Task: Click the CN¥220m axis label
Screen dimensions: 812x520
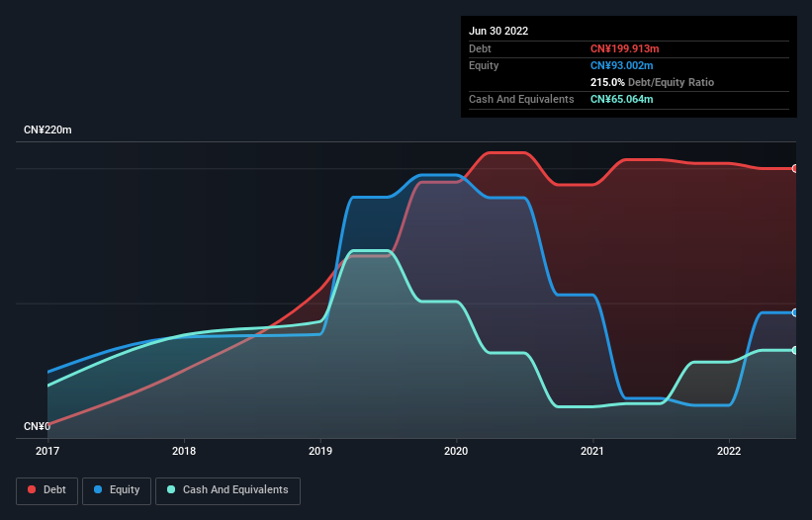Action: pos(47,130)
